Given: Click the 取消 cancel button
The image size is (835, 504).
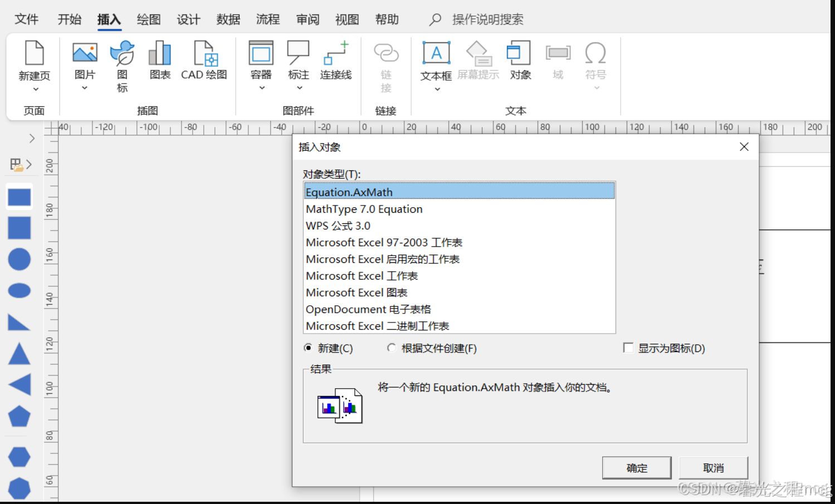Looking at the screenshot, I should coord(714,468).
